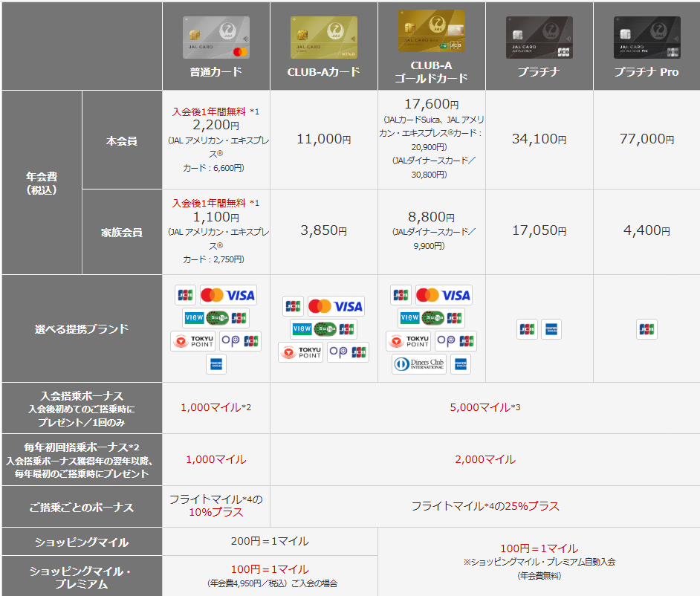Image resolution: width=700 pixels, height=596 pixels.
Task: Click the CLUB-Aカード gold card image
Action: pos(323,37)
